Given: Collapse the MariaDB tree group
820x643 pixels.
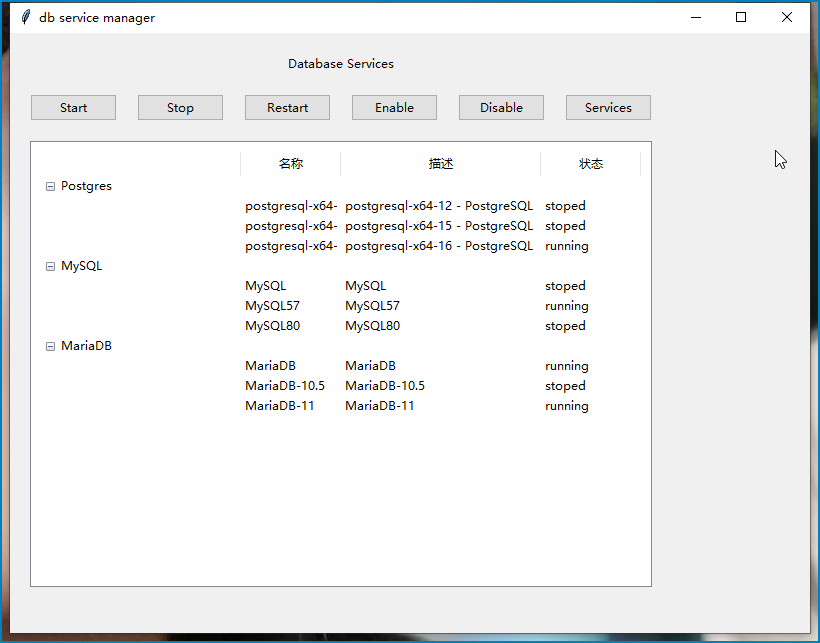Looking at the screenshot, I should coord(51,346).
